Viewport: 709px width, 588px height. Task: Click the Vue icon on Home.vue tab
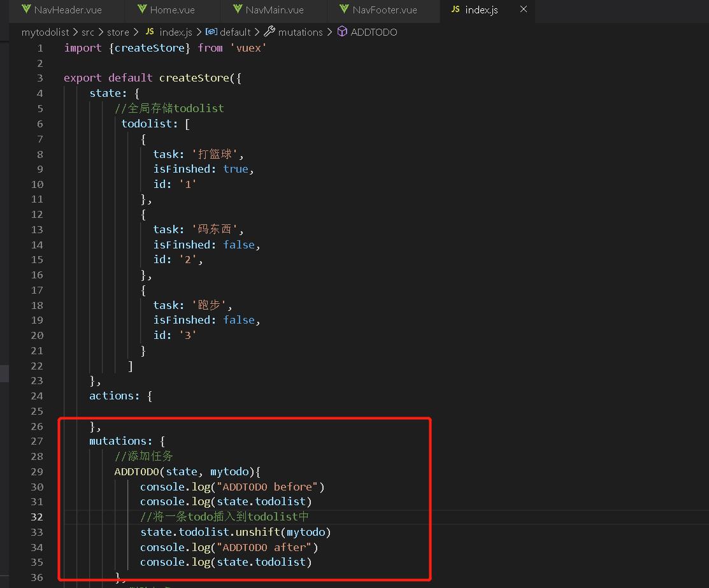141,10
